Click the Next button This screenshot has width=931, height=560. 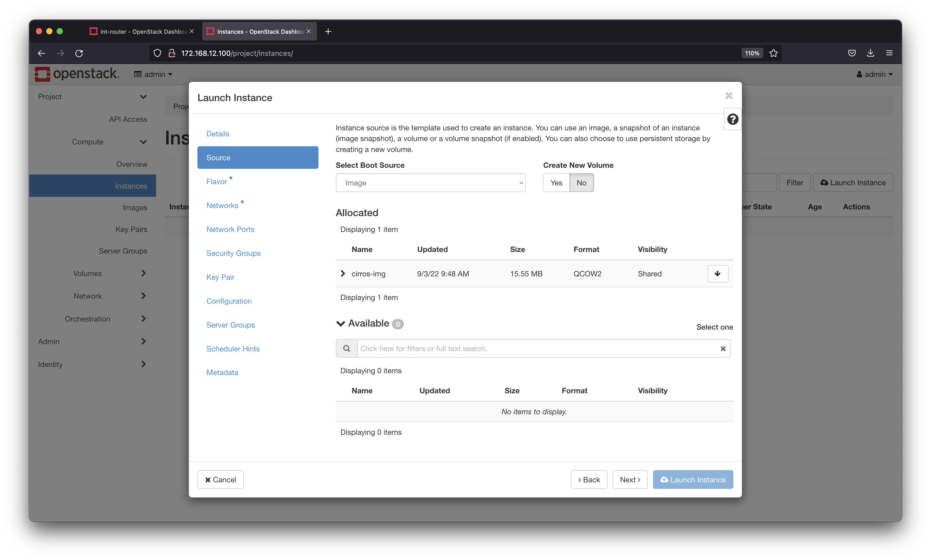(630, 480)
